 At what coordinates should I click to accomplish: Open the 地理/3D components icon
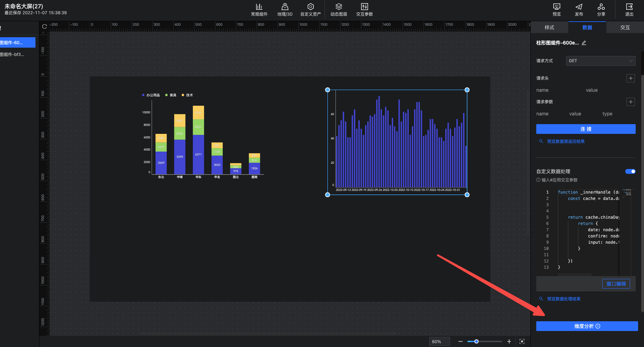coord(285,10)
